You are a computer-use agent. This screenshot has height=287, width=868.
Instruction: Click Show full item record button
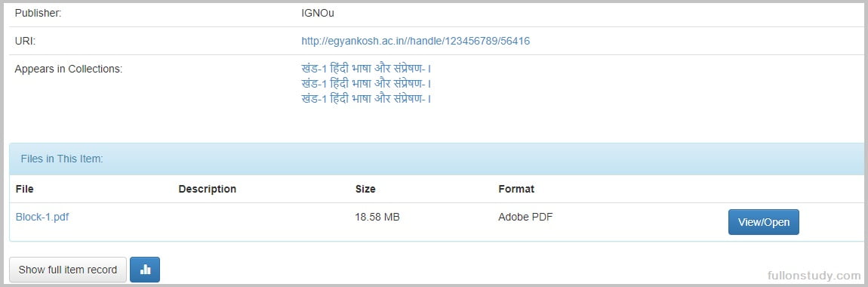tap(67, 270)
